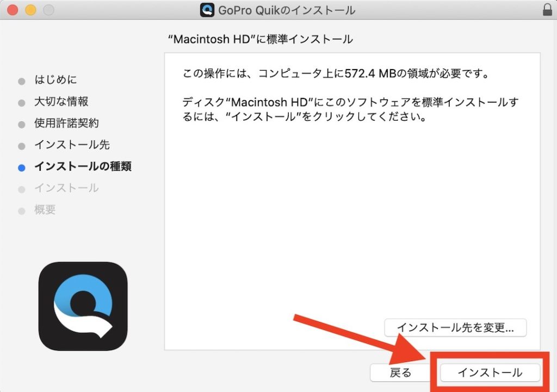Click the 概要 step dot

tap(21, 210)
